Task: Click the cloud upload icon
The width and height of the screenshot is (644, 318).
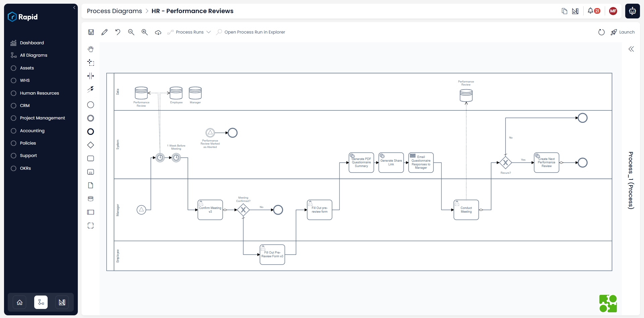Action: (x=158, y=32)
